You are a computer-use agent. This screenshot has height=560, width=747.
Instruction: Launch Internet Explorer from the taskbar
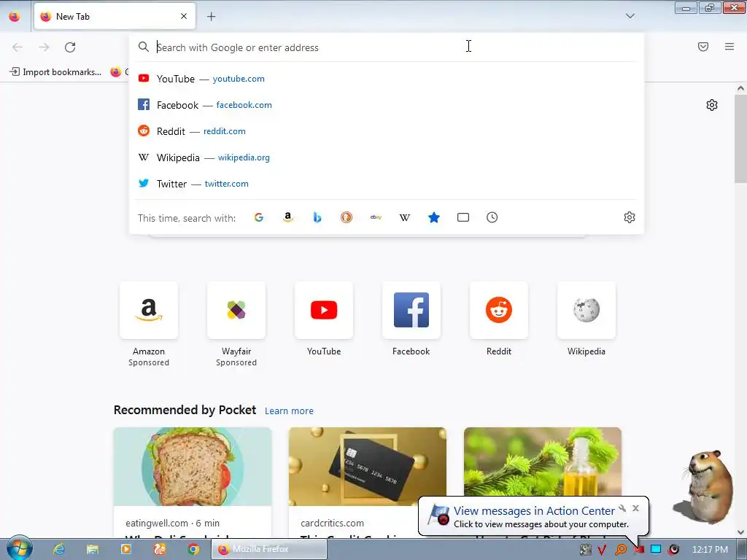pyautogui.click(x=59, y=549)
